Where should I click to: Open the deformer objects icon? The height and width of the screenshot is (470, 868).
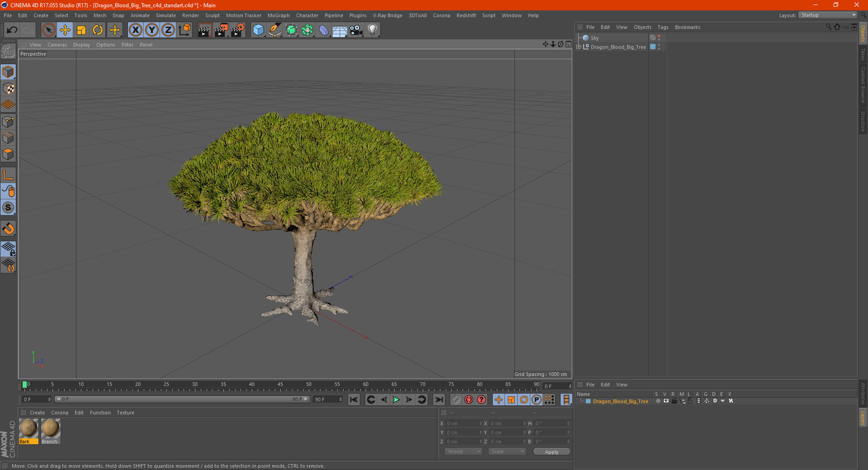click(x=324, y=30)
